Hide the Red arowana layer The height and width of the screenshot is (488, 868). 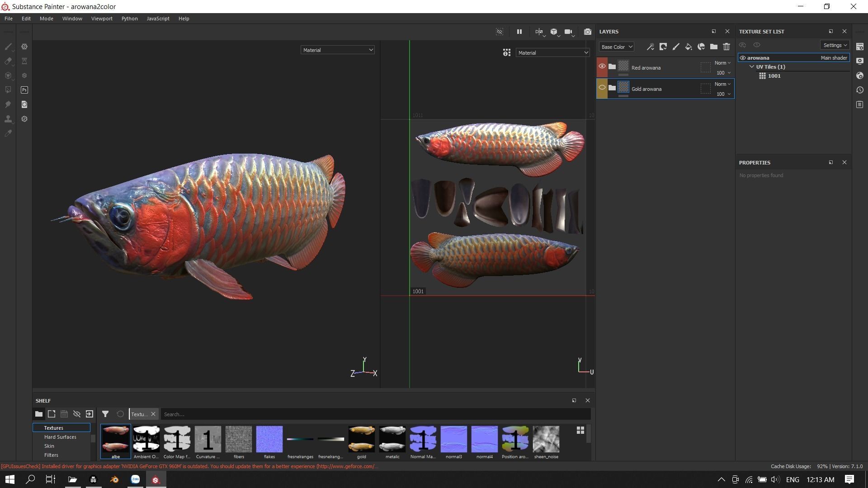[x=602, y=66]
